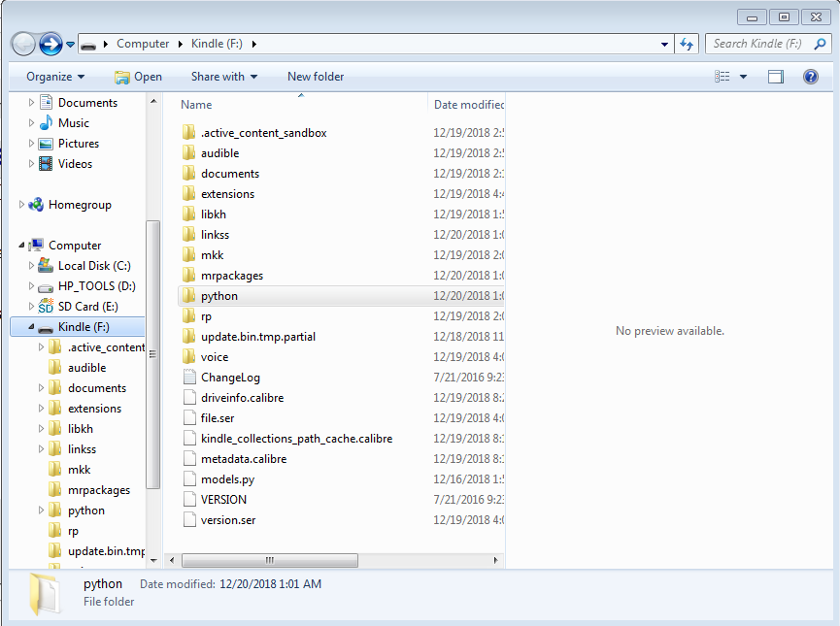Expand the SD Card (E:) node
This screenshot has width=840, height=626.
(x=31, y=307)
